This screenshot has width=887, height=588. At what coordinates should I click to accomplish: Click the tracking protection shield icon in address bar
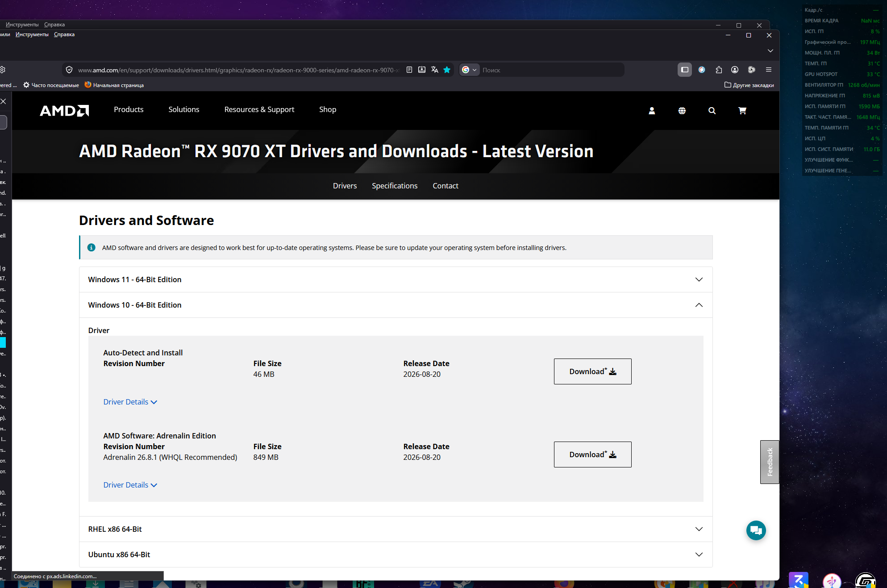pos(69,70)
